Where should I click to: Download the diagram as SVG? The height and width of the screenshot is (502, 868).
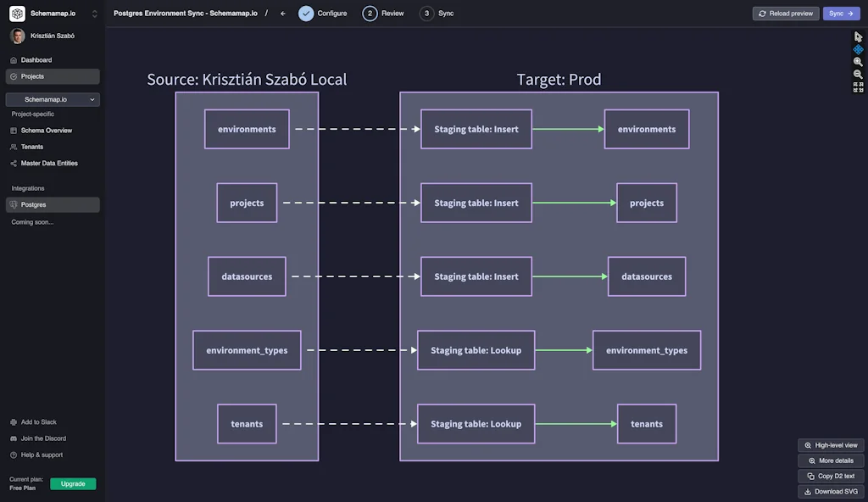831,491
